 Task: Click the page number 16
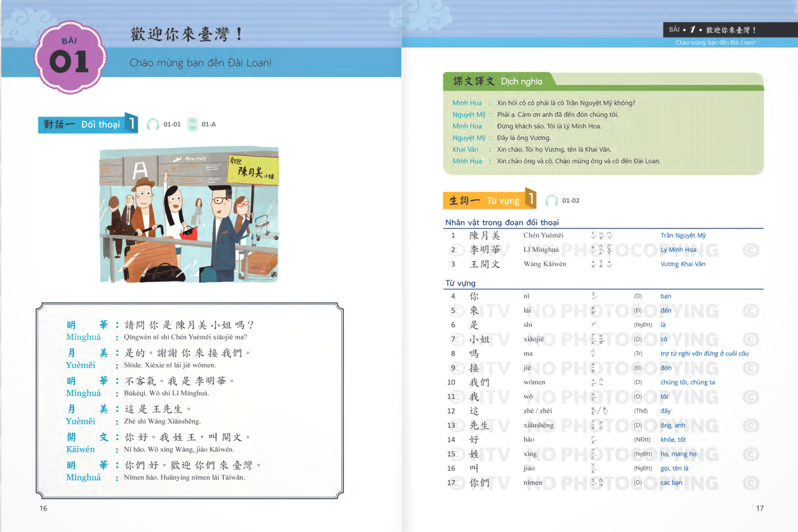(43, 508)
